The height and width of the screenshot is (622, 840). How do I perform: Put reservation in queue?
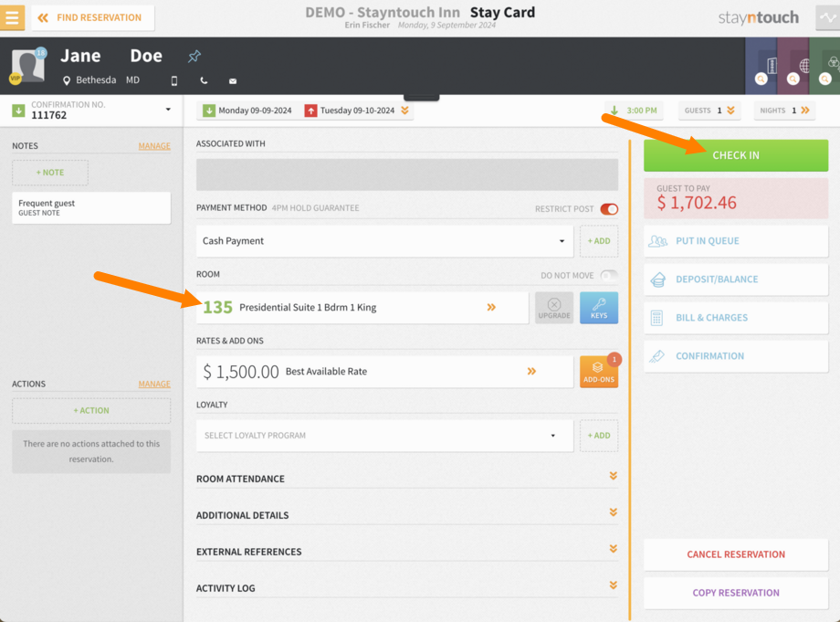(736, 241)
